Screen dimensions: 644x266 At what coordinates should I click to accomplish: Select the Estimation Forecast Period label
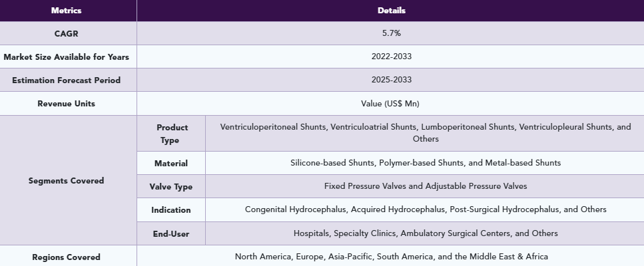click(67, 80)
